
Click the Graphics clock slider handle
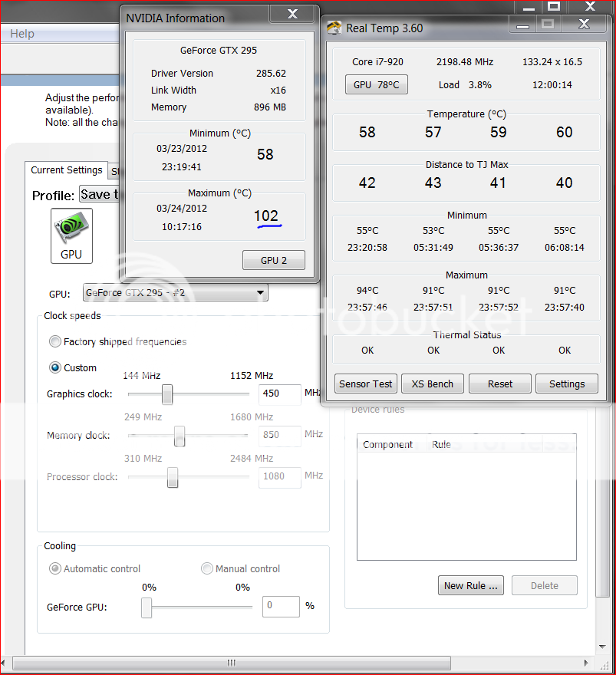[x=167, y=394]
